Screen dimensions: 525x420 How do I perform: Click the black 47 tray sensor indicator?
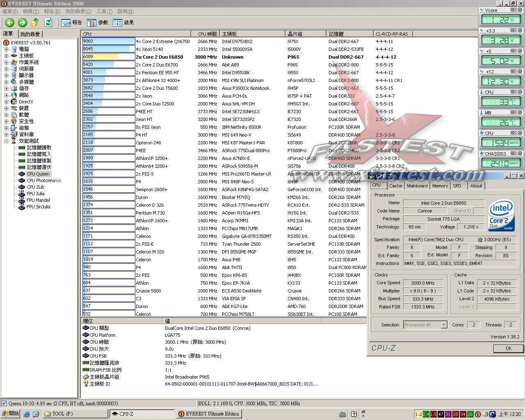coord(441,414)
